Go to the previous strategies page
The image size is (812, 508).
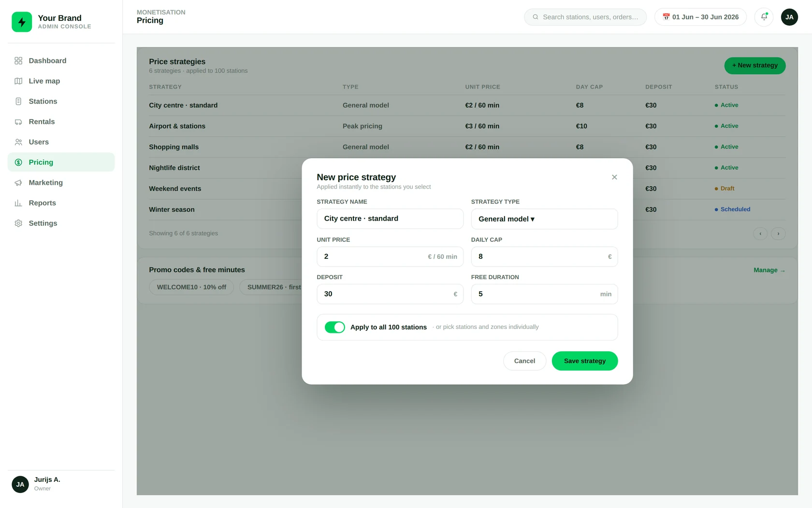tap(760, 234)
